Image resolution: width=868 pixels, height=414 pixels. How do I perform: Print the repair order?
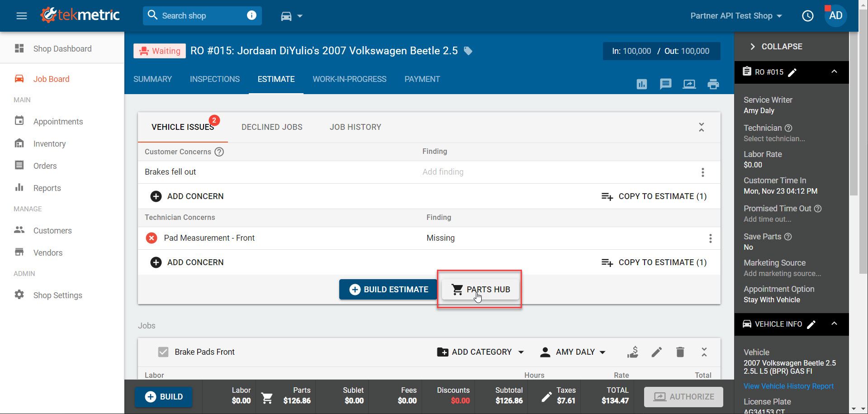tap(713, 84)
